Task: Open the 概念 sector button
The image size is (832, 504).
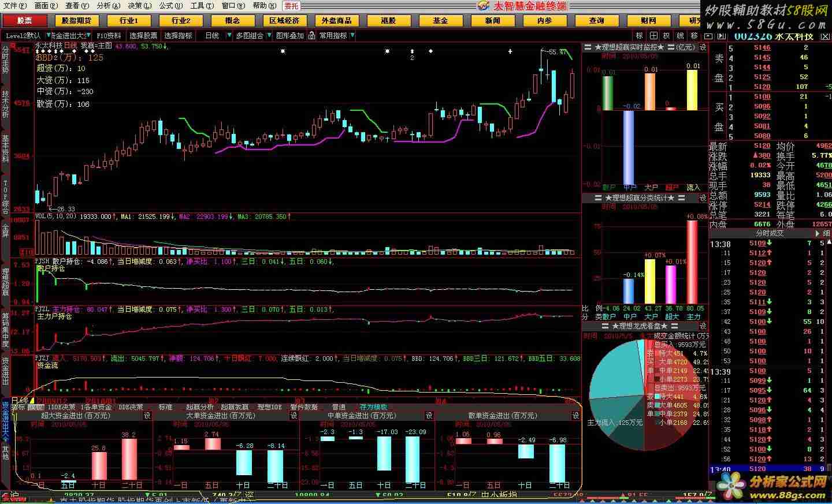Action: [x=233, y=20]
